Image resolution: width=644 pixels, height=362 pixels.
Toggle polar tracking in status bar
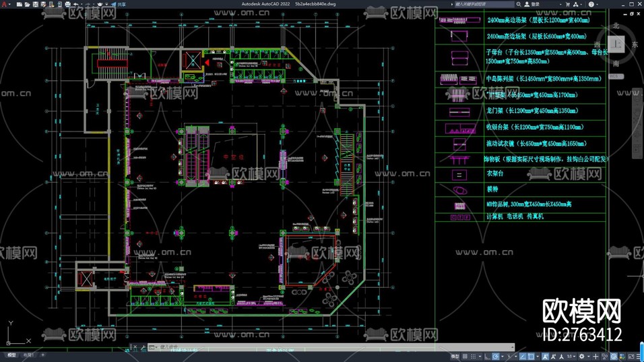(x=495, y=357)
